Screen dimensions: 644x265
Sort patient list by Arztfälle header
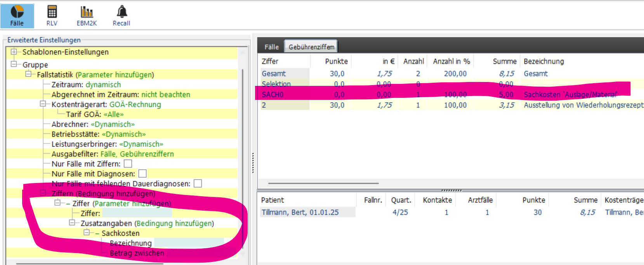click(x=480, y=200)
